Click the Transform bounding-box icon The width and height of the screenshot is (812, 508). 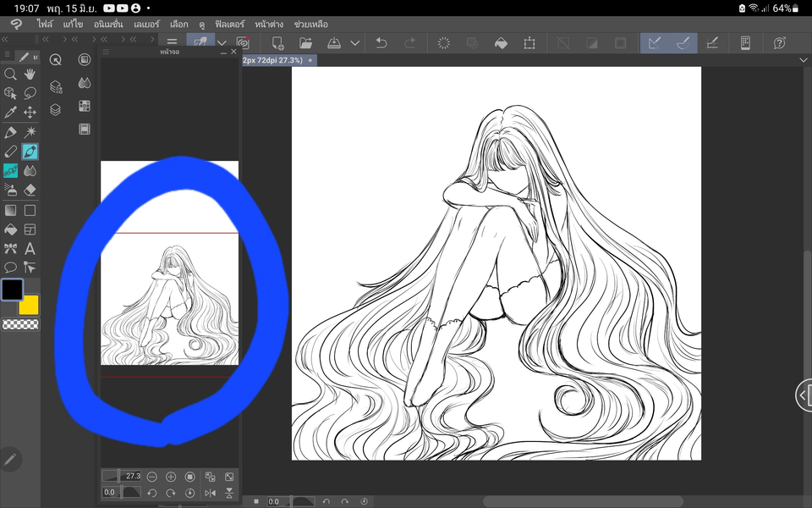529,43
